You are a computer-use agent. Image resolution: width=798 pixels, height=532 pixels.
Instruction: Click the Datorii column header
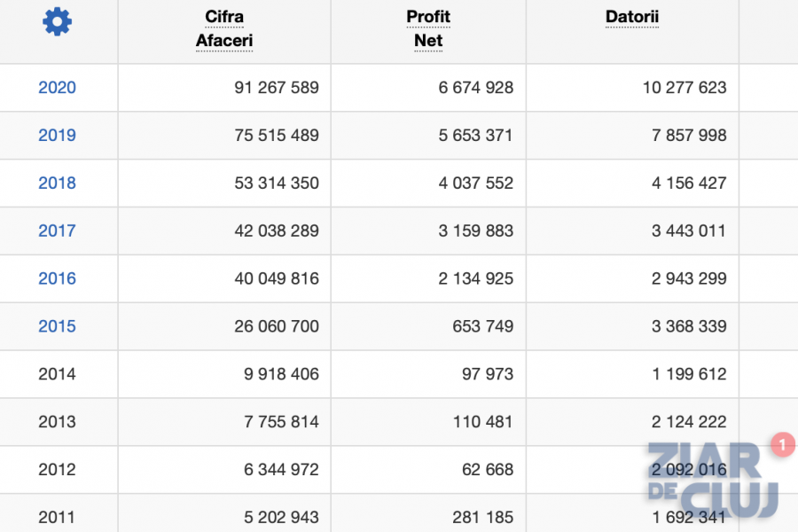pos(632,17)
